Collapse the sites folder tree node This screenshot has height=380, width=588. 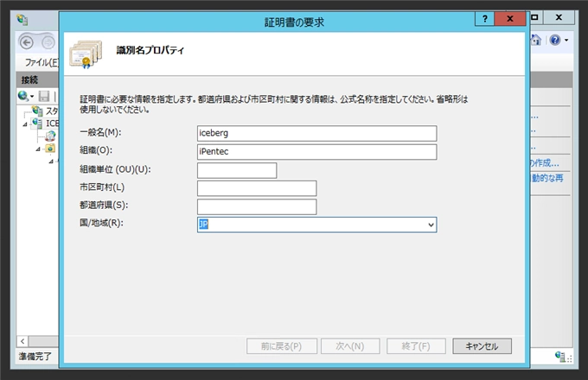click(x=38, y=149)
